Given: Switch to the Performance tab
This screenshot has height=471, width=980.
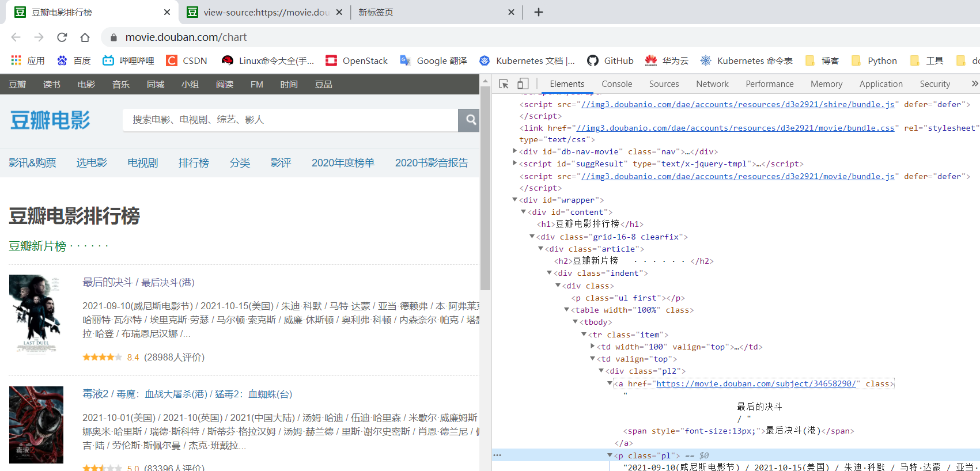Looking at the screenshot, I should click(770, 84).
